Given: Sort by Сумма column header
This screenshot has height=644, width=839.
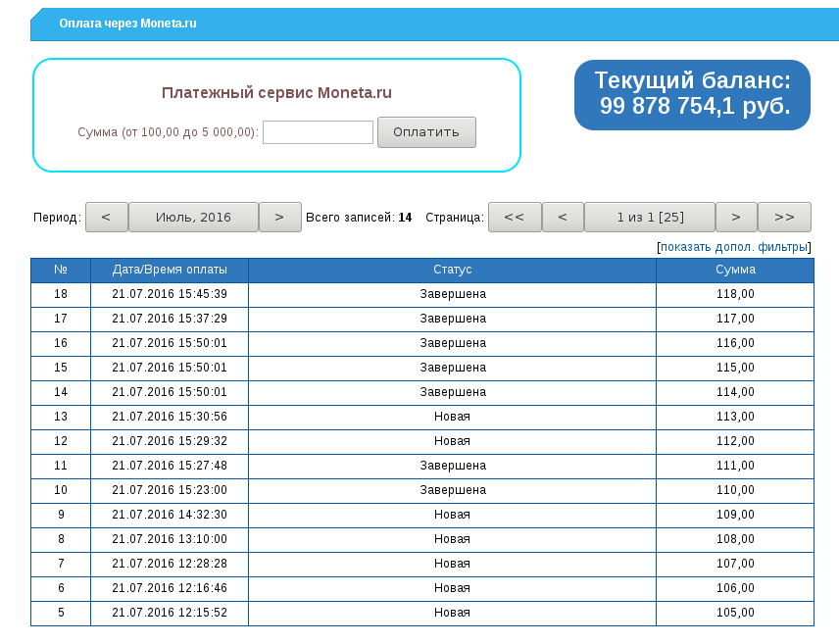Looking at the screenshot, I should (735, 270).
